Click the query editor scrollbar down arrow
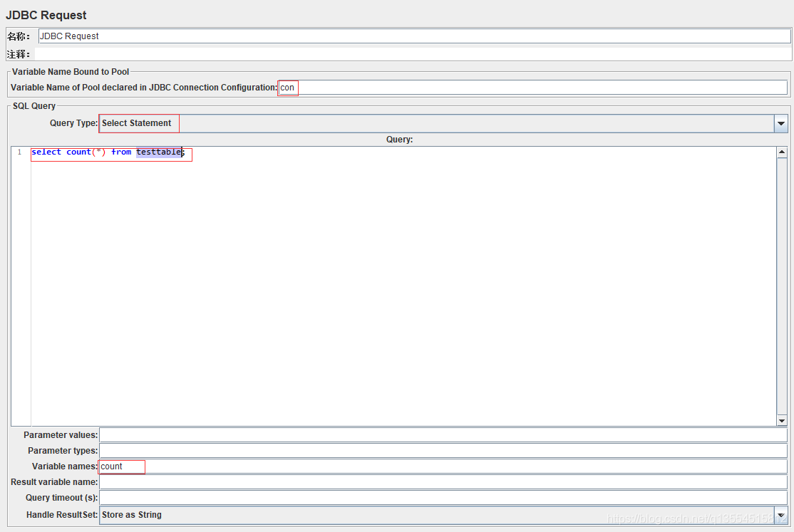Image resolution: width=794 pixels, height=532 pixels. tap(782, 421)
